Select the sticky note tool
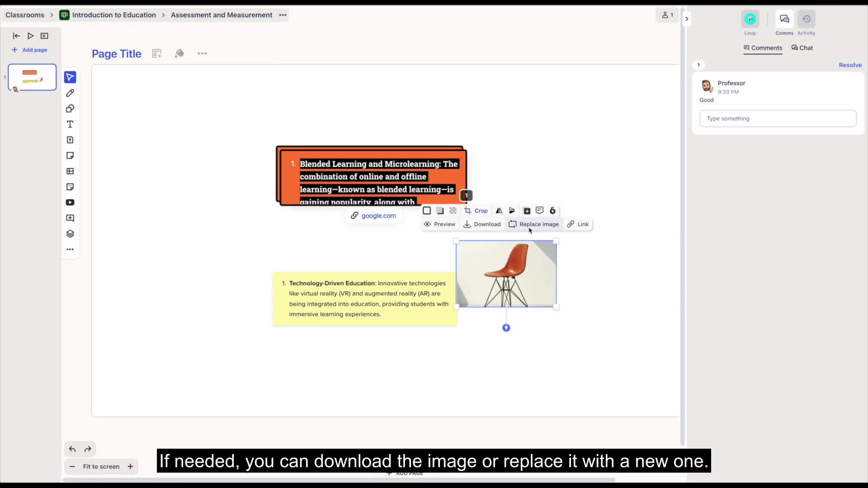 coord(70,155)
